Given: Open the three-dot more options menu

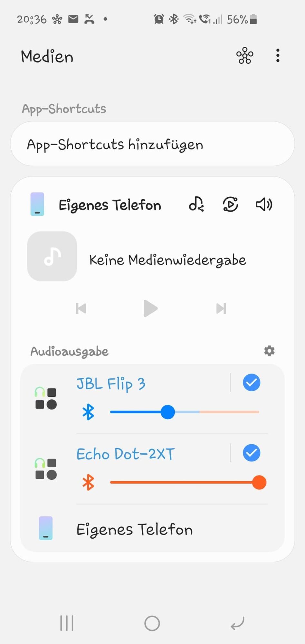Looking at the screenshot, I should pyautogui.click(x=278, y=56).
